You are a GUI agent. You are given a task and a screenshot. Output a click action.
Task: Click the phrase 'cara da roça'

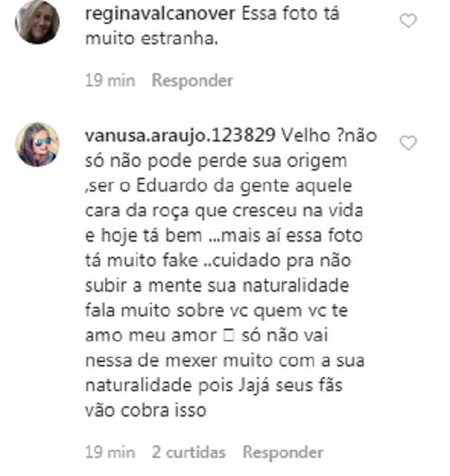137,210
